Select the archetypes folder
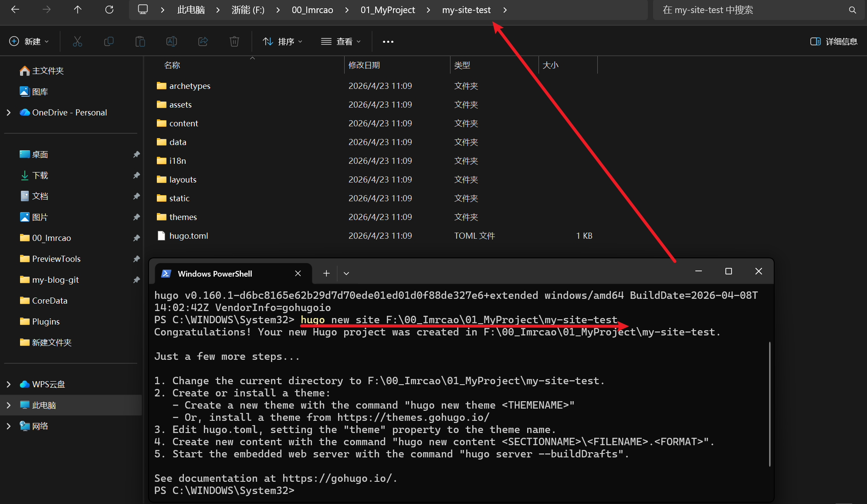The height and width of the screenshot is (504, 867). (x=190, y=86)
